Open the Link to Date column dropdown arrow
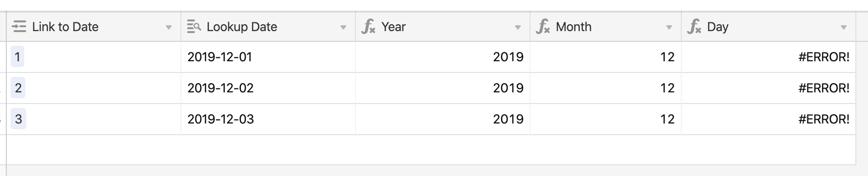 point(169,28)
